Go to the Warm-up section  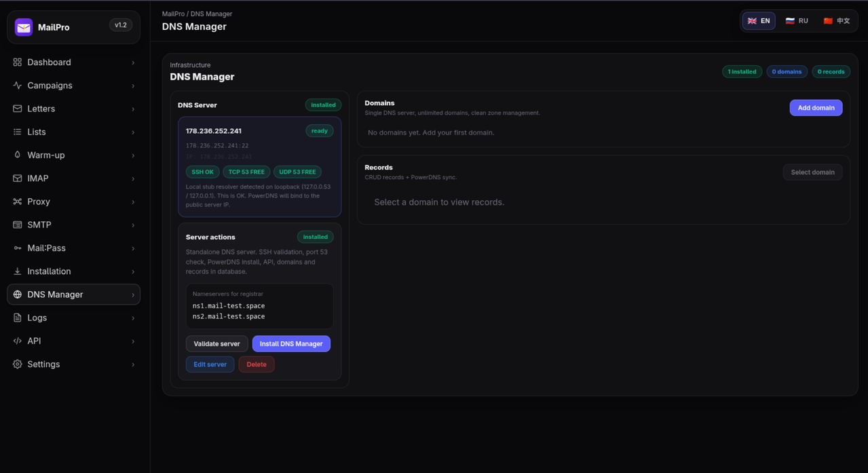coord(73,155)
